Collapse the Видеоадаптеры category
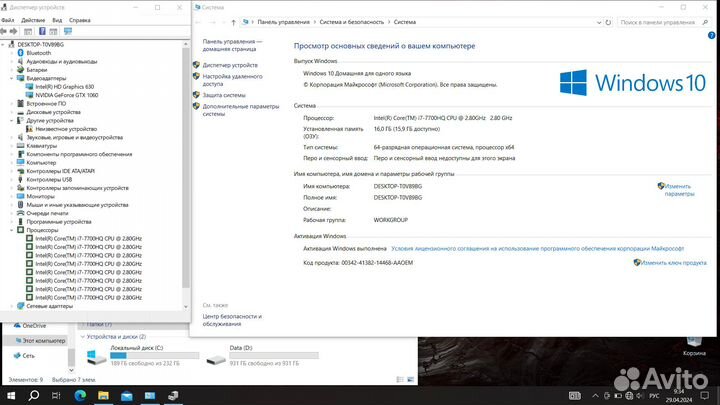 tap(12, 79)
